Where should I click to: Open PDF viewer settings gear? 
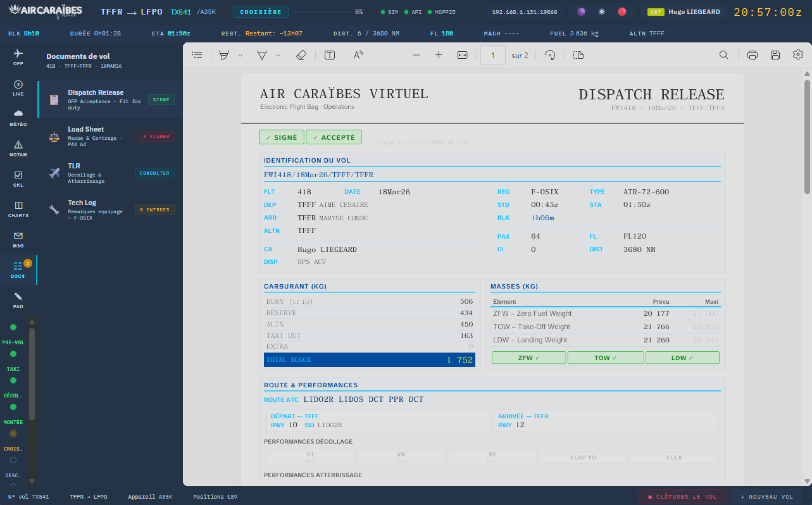coord(798,55)
